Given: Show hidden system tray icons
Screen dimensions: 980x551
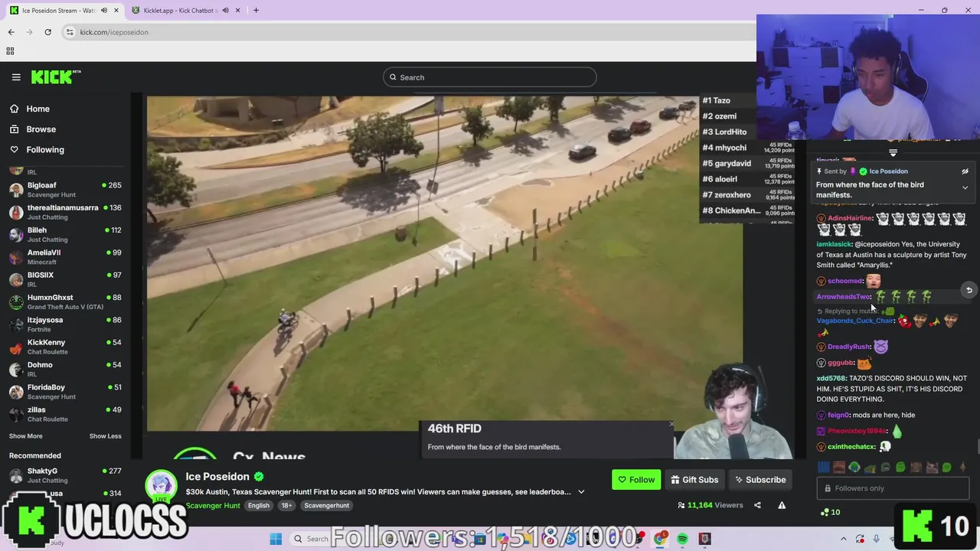Looking at the screenshot, I should (844, 539).
